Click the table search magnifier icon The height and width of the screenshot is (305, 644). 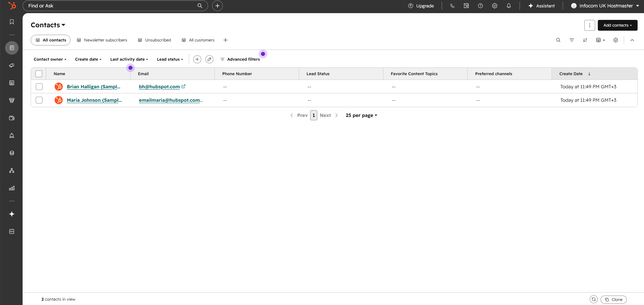pos(558,40)
